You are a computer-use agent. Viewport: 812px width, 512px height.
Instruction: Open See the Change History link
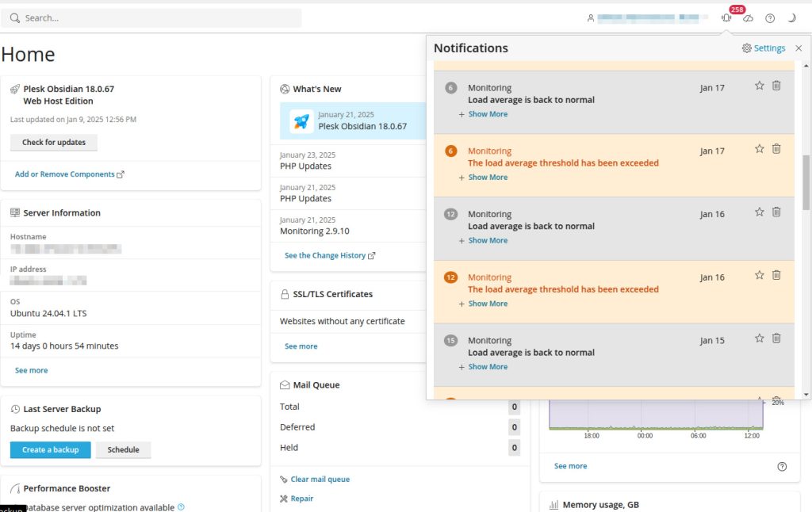[x=330, y=256]
